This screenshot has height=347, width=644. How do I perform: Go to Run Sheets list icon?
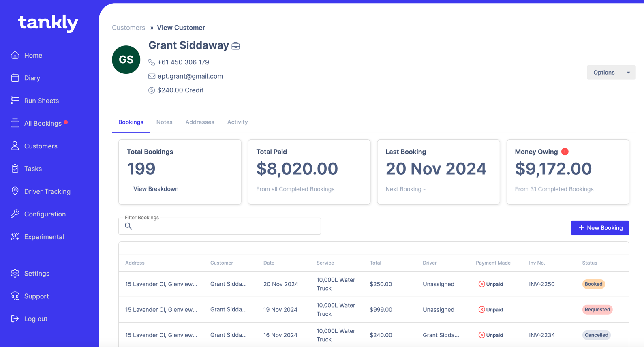pos(15,101)
